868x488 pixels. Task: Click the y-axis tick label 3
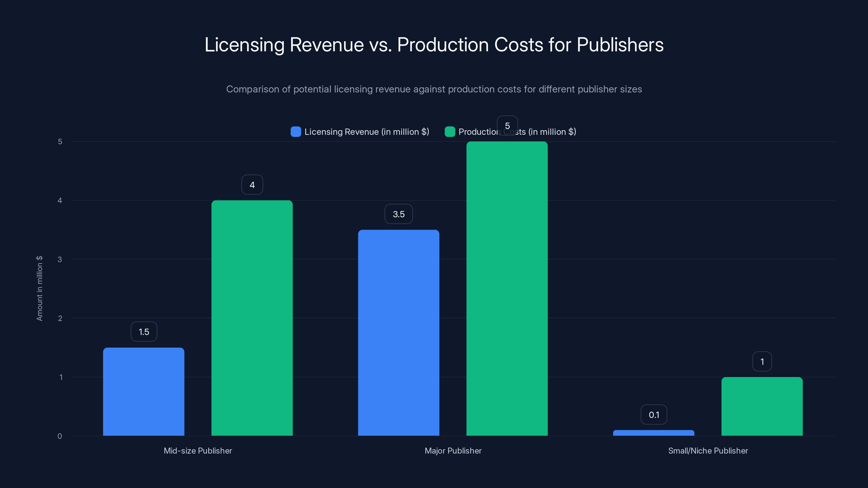(60, 259)
